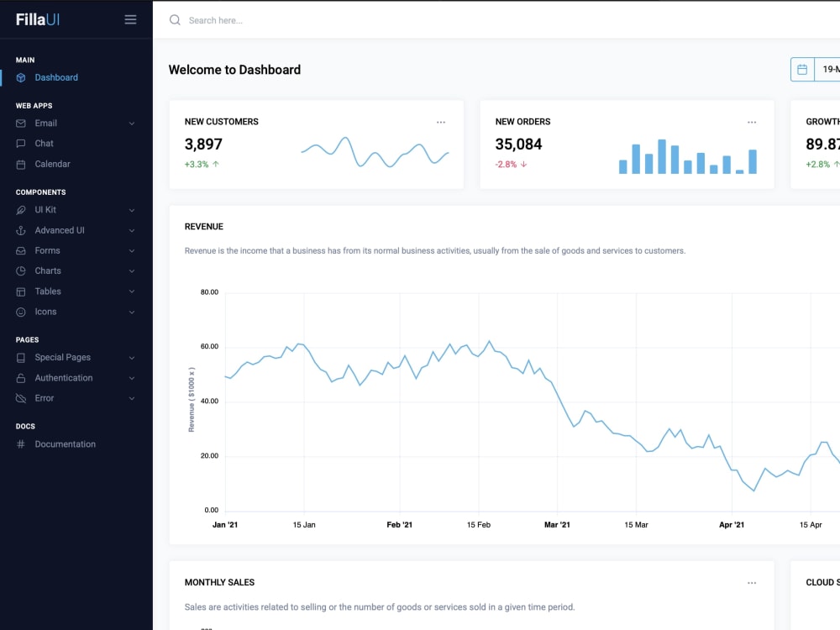Viewport: 840px width, 630px height.
Task: Click the Charts pie icon
Action: (x=21, y=271)
